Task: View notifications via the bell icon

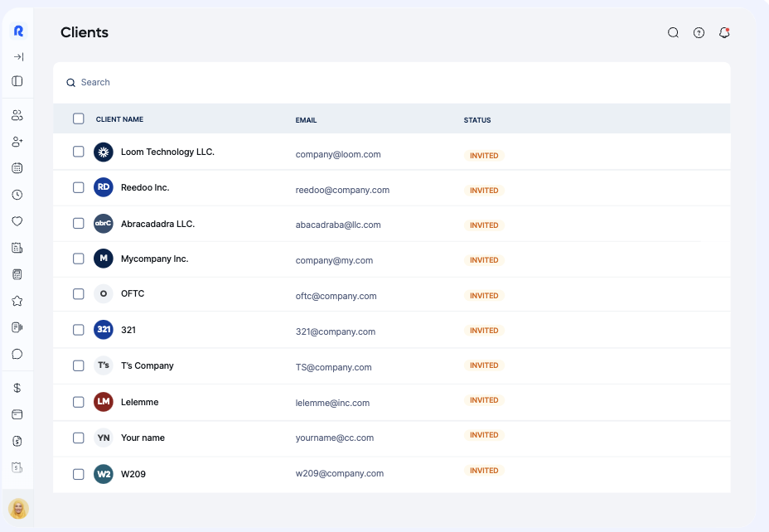Action: (x=723, y=32)
